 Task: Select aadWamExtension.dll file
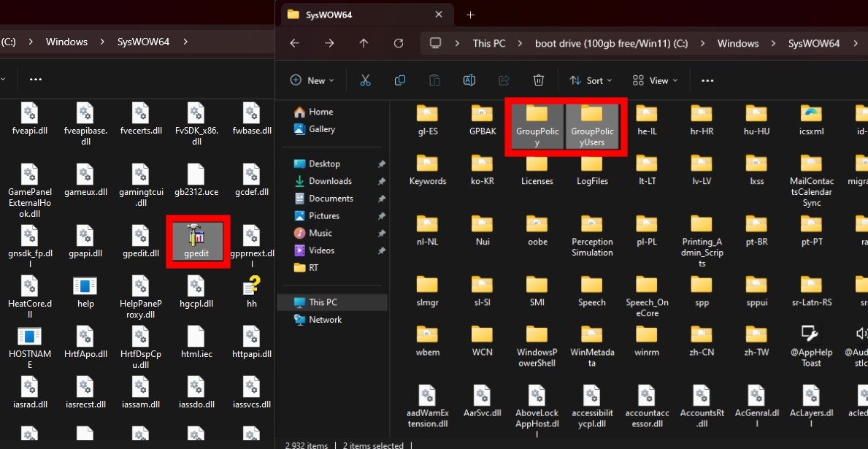pos(427,407)
